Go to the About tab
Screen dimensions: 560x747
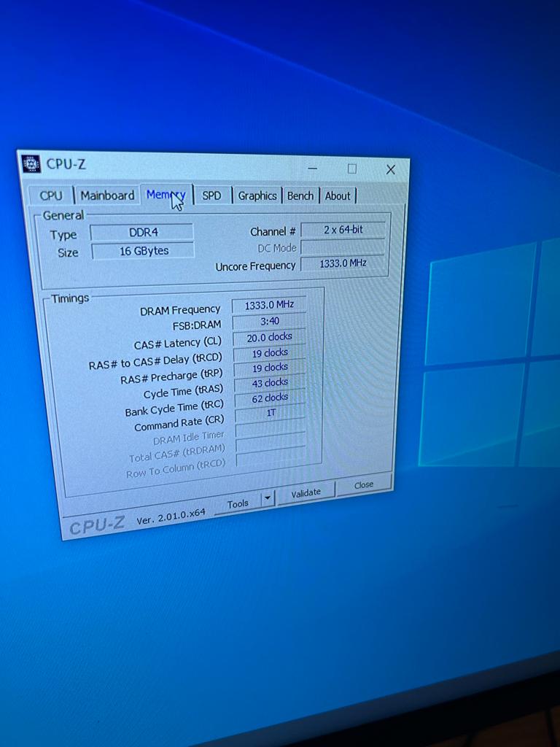coord(338,196)
